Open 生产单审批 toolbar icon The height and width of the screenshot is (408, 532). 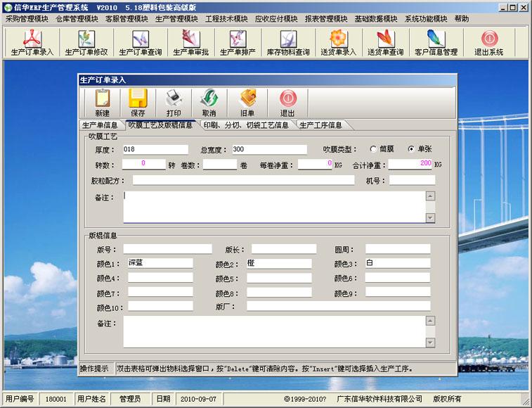coord(191,42)
